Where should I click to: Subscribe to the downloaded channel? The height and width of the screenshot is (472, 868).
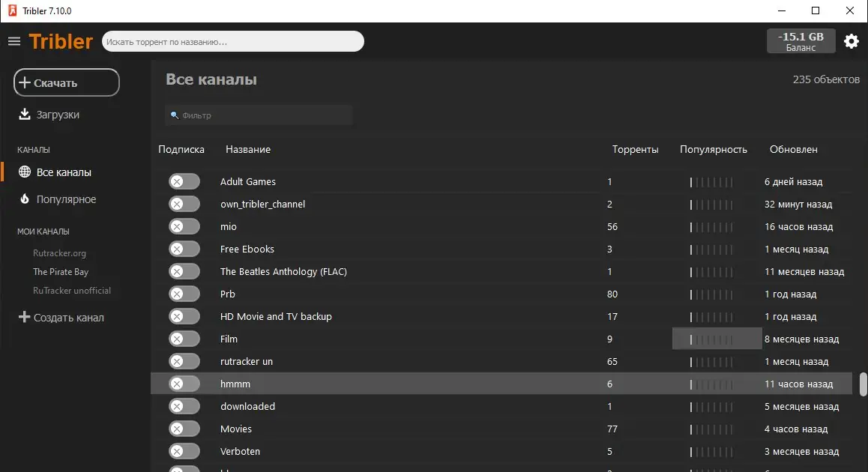pos(184,406)
